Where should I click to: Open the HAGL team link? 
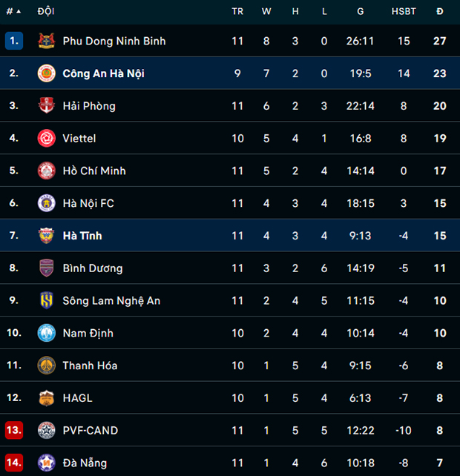point(77,398)
